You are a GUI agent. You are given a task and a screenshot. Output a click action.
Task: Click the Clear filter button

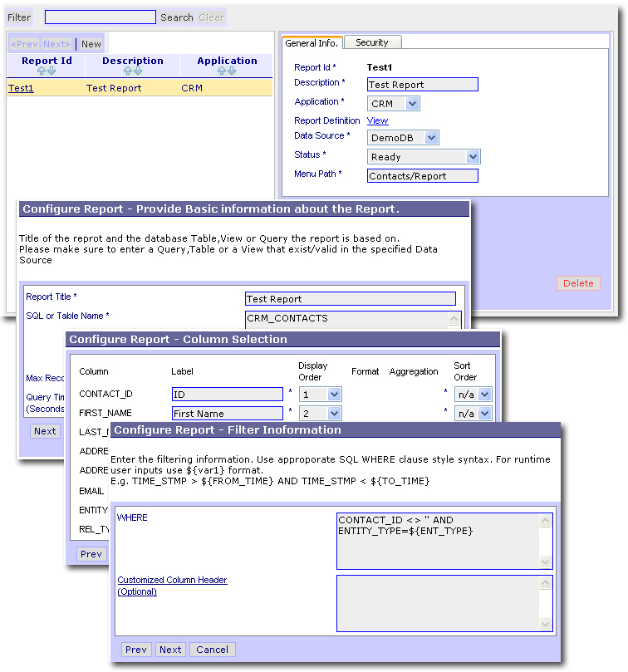(x=211, y=17)
